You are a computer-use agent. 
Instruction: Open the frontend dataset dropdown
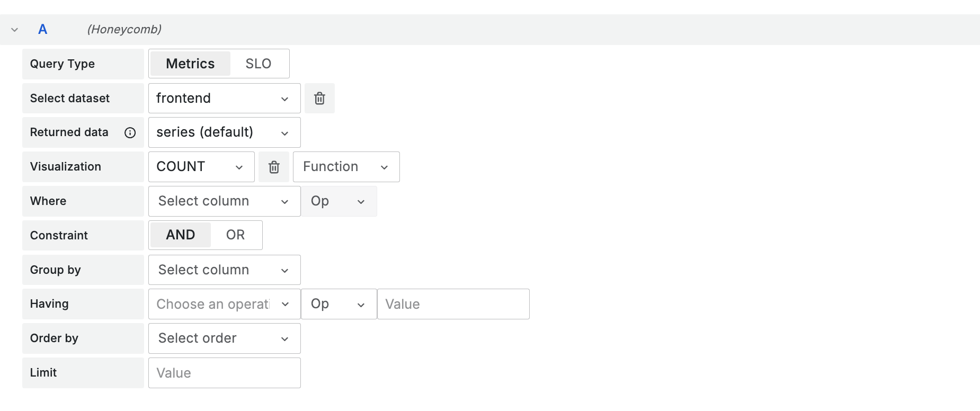tap(224, 98)
